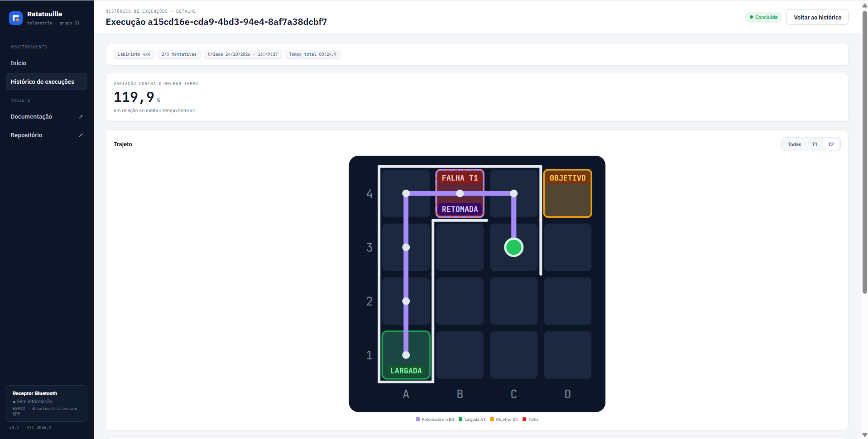
Task: Click the execution ID heading
Action: pyautogui.click(x=216, y=22)
